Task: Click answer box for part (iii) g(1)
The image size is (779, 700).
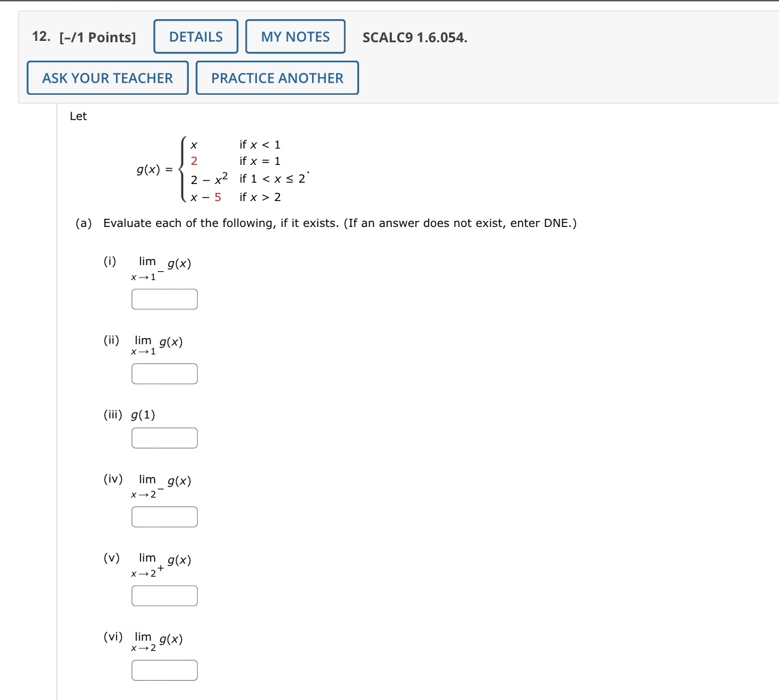Action: 164,438
